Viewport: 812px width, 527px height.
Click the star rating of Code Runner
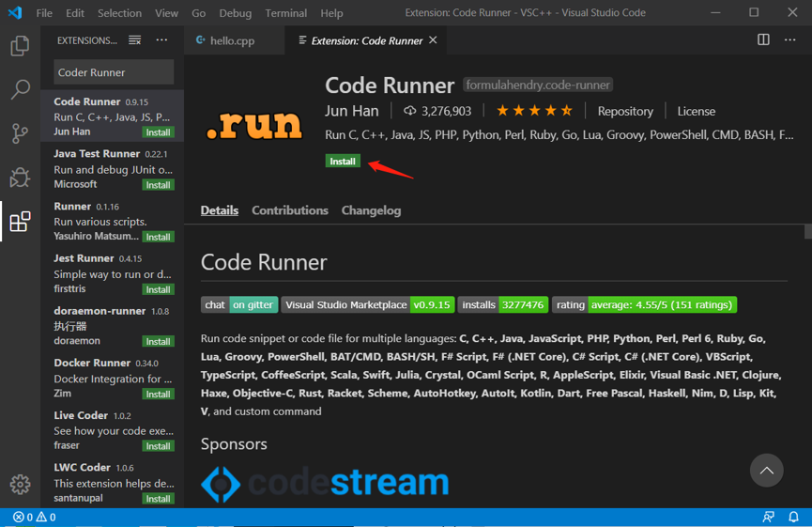[534, 111]
